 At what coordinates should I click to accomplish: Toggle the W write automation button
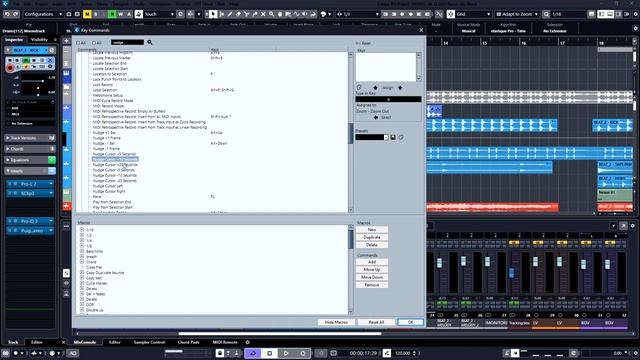coord(120,14)
